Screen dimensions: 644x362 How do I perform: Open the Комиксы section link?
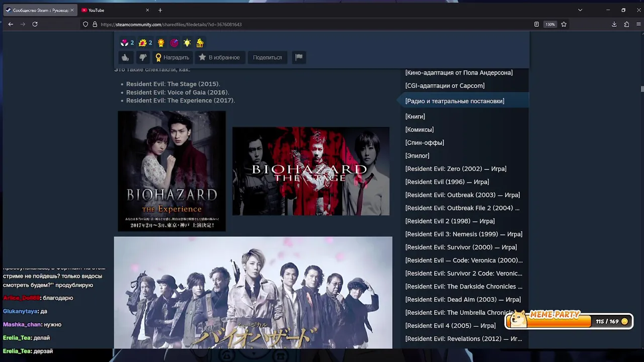420,129
